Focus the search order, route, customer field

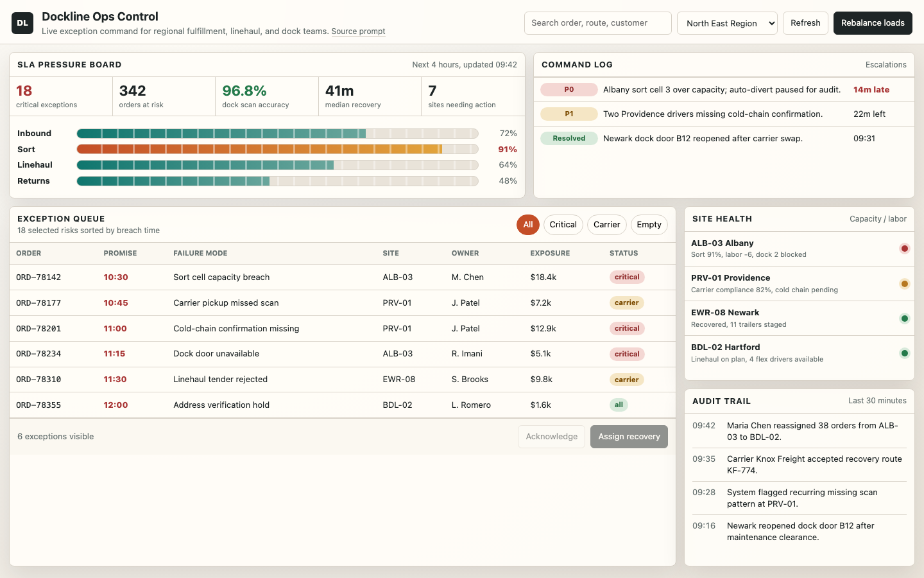pyautogui.click(x=598, y=23)
